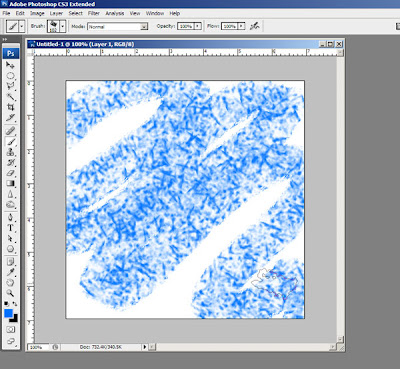Click the Flow value field

click(230, 26)
